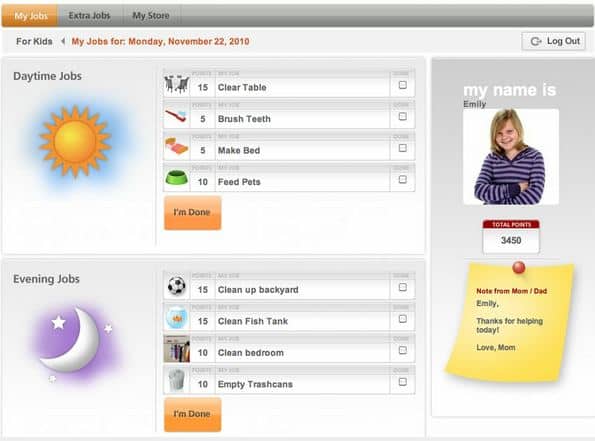
Task: Check the Clear Table done box
Action: pos(403,85)
